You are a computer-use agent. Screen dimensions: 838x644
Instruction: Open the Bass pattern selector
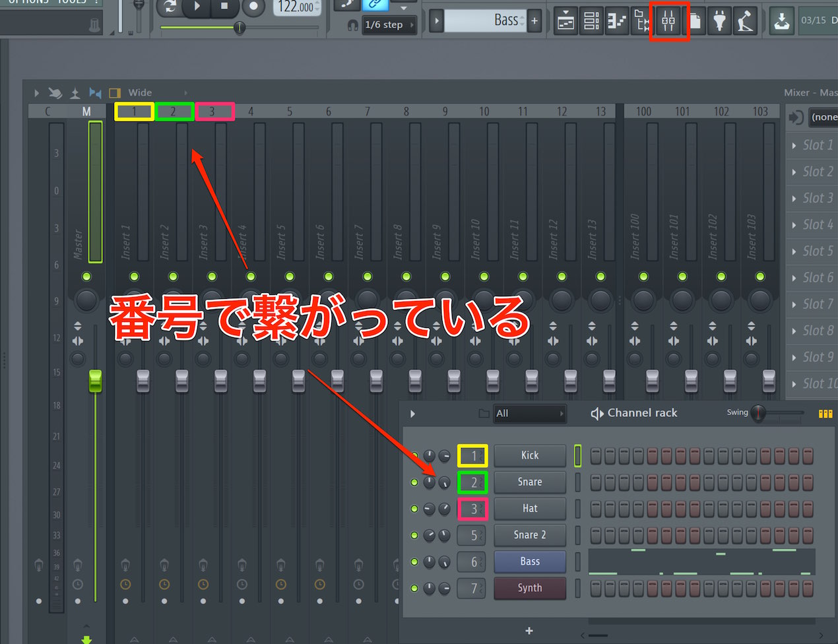[x=486, y=20]
